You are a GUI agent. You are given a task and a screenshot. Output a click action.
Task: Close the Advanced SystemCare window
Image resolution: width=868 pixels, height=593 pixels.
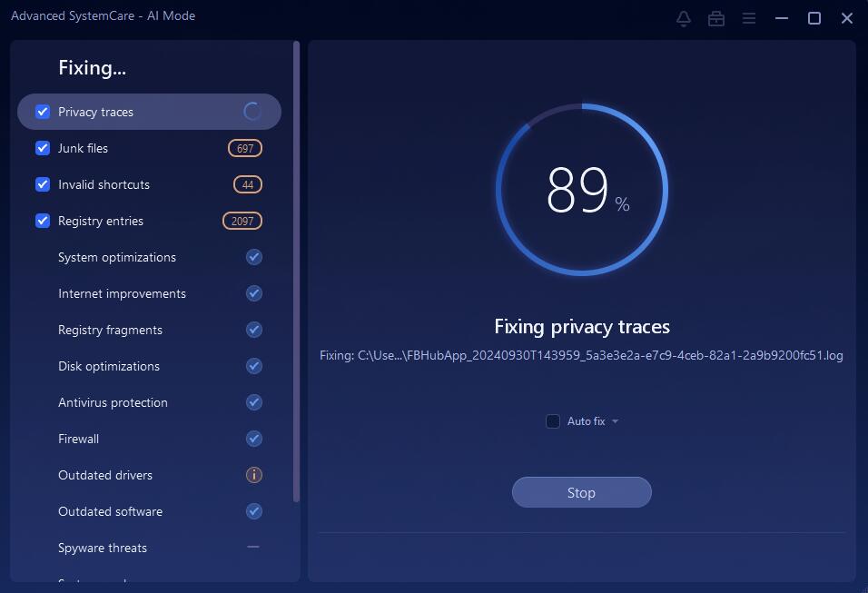click(x=847, y=18)
